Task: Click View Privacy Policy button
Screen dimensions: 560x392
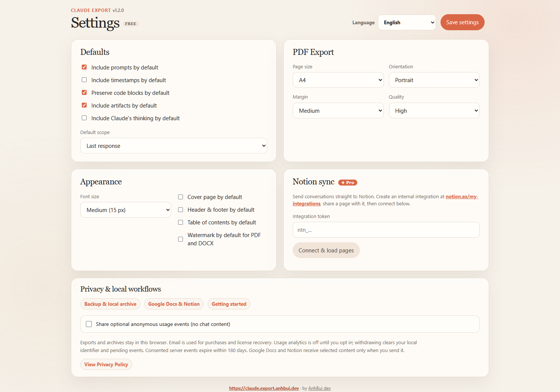Action: (x=106, y=364)
